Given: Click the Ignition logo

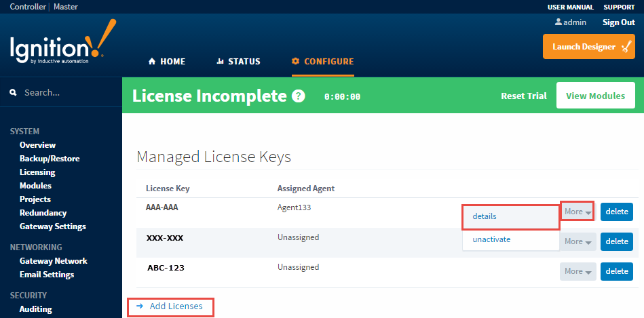Looking at the screenshot, I should pyautogui.click(x=62, y=45).
